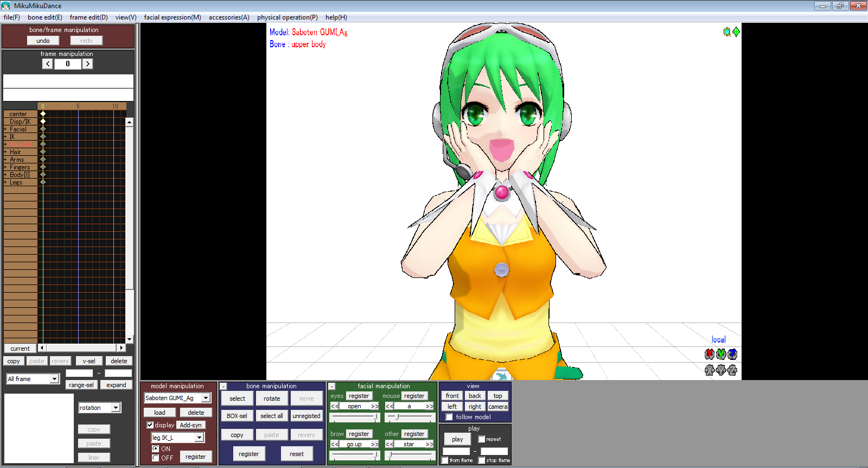Open the rotation interpolation dropdown
This screenshot has width=868, height=468.
pyautogui.click(x=116, y=408)
